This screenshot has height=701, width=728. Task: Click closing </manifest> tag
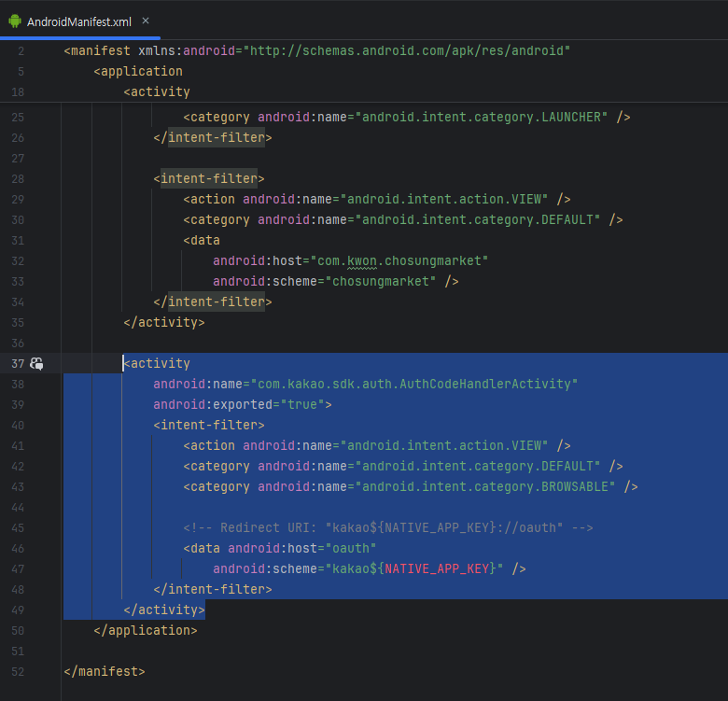105,671
